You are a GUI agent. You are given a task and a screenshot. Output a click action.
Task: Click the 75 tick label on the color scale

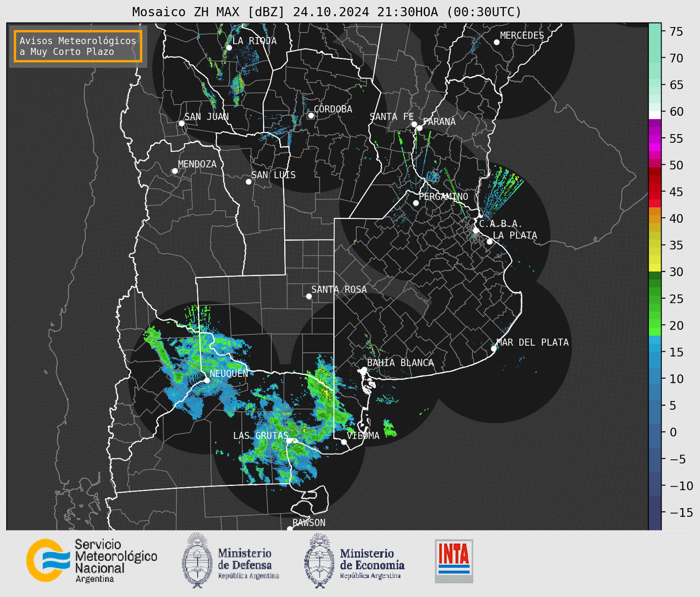(x=676, y=32)
